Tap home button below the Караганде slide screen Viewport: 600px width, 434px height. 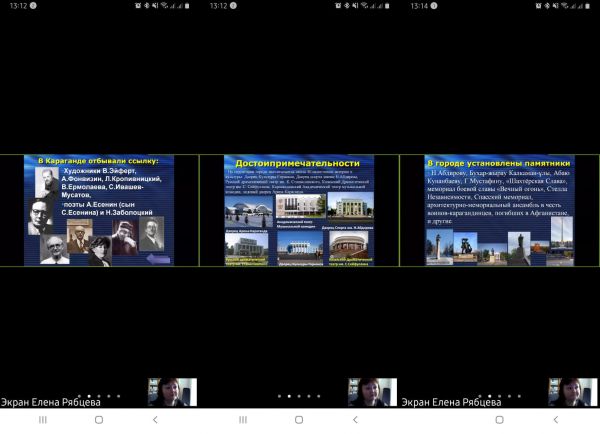pyautogui.click(x=99, y=420)
